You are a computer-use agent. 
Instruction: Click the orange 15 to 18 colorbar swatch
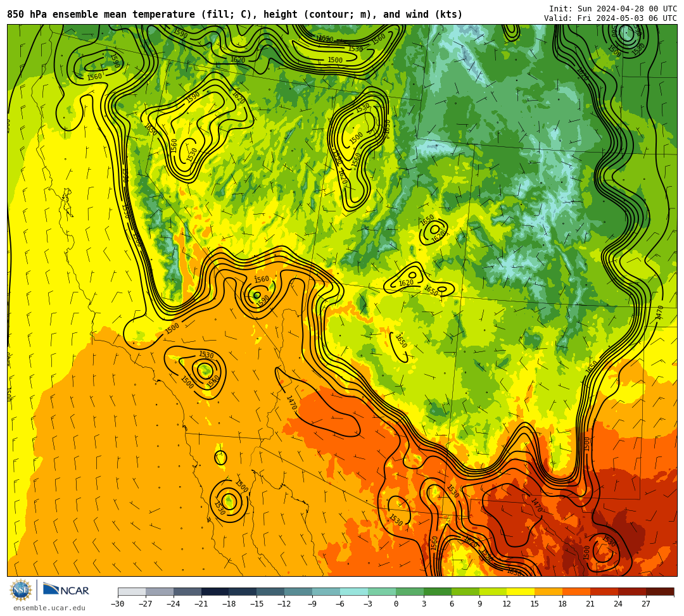click(548, 591)
